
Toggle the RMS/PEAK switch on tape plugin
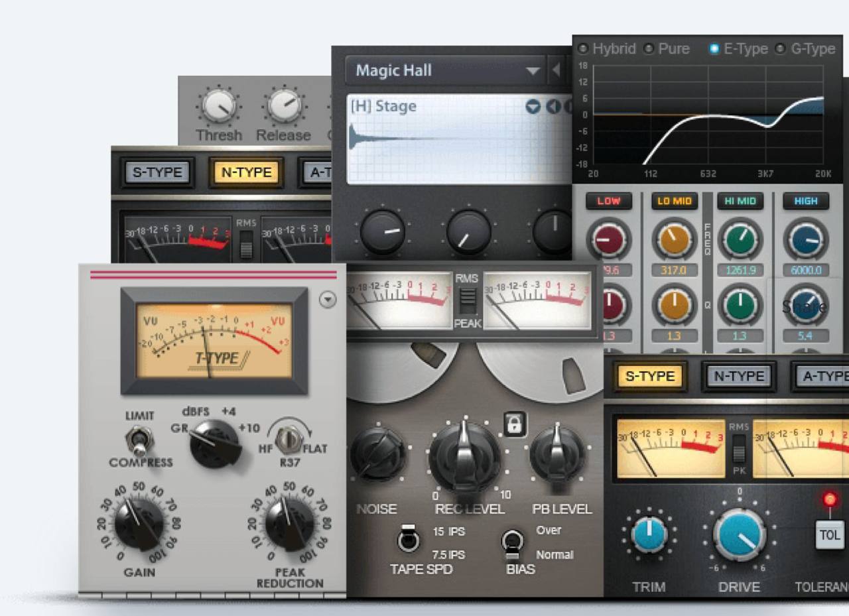coord(468,300)
